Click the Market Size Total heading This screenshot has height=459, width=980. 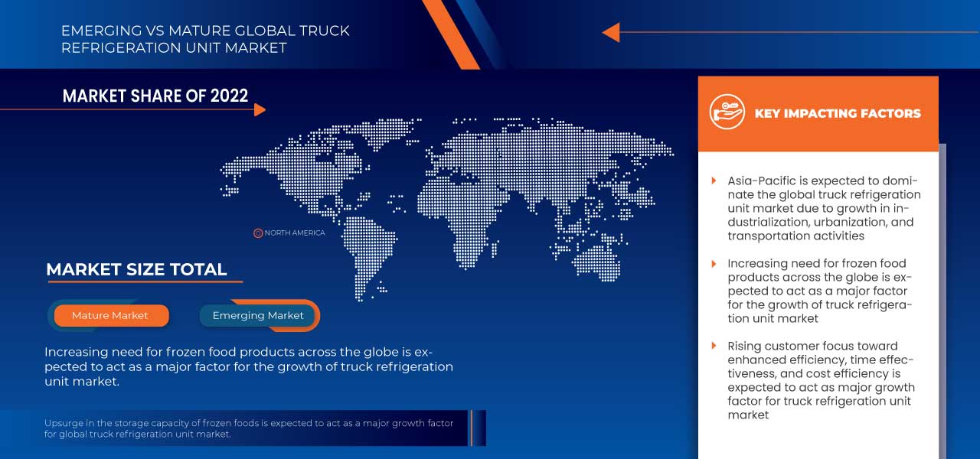(x=136, y=269)
